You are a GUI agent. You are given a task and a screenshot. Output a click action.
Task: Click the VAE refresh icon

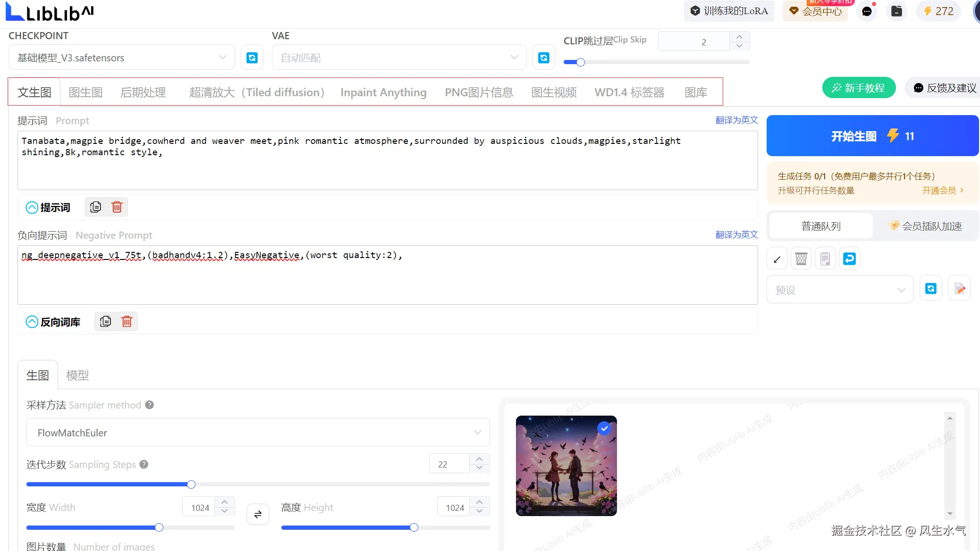[543, 58]
